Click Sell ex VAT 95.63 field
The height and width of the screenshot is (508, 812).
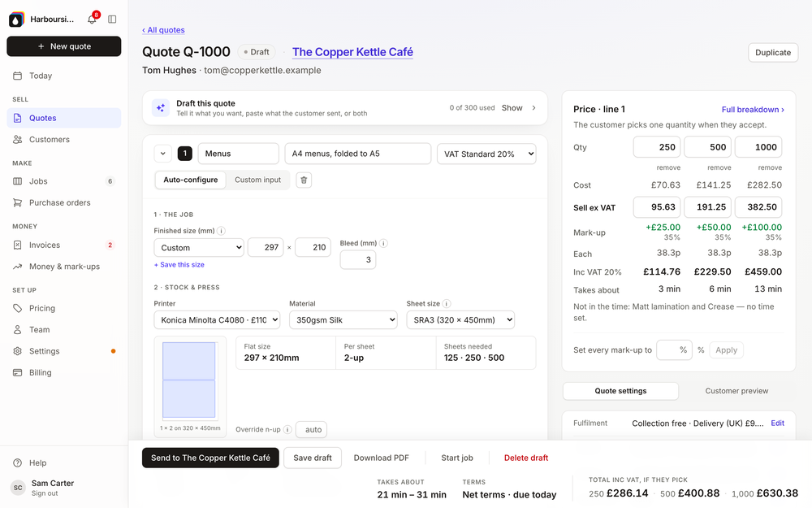pos(657,206)
